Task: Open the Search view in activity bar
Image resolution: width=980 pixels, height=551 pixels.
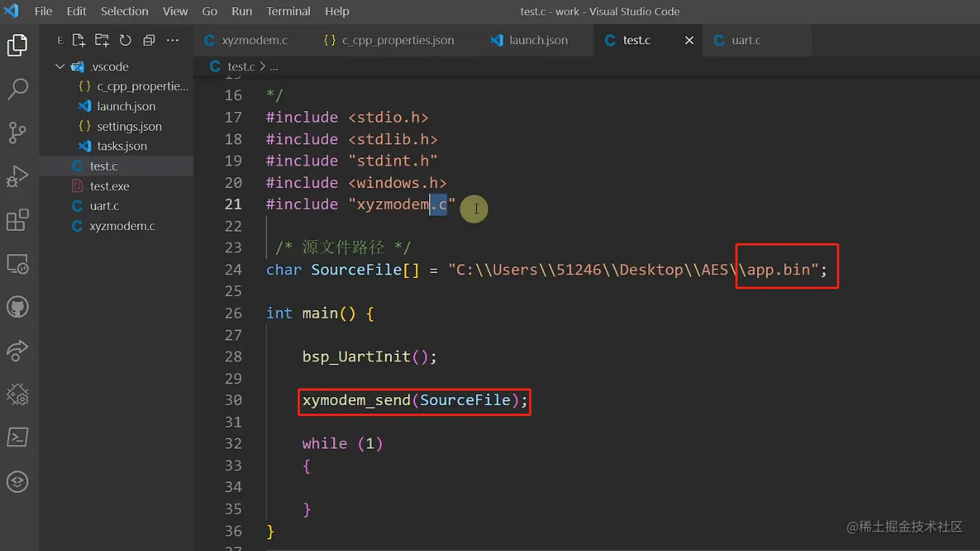Action: [17, 89]
